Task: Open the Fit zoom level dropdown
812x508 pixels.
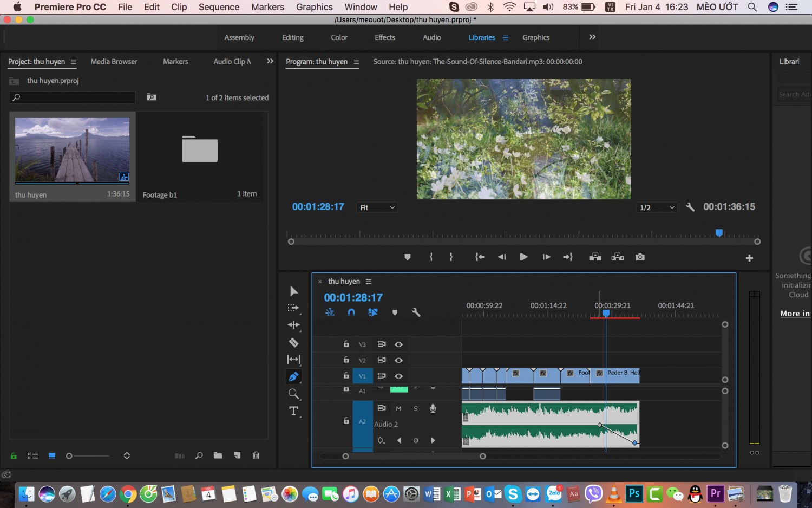Action: [x=377, y=207]
